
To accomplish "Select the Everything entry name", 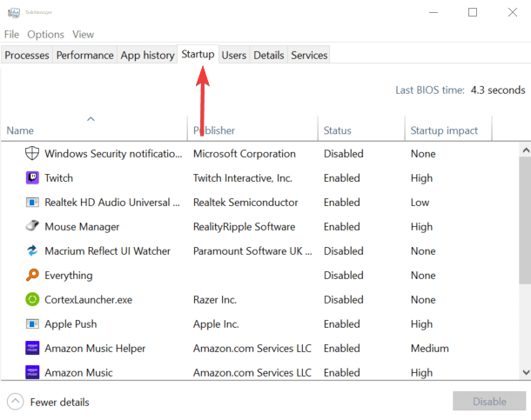I will (x=69, y=276).
